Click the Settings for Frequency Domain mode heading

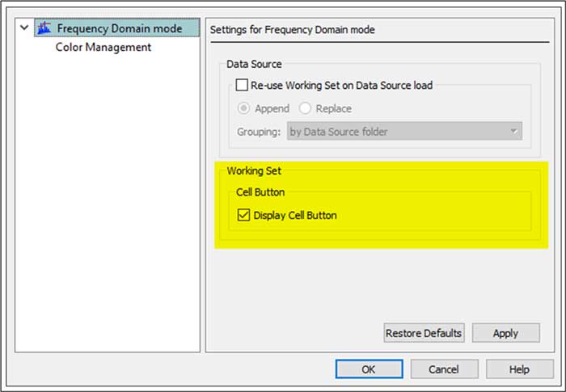[x=293, y=30]
